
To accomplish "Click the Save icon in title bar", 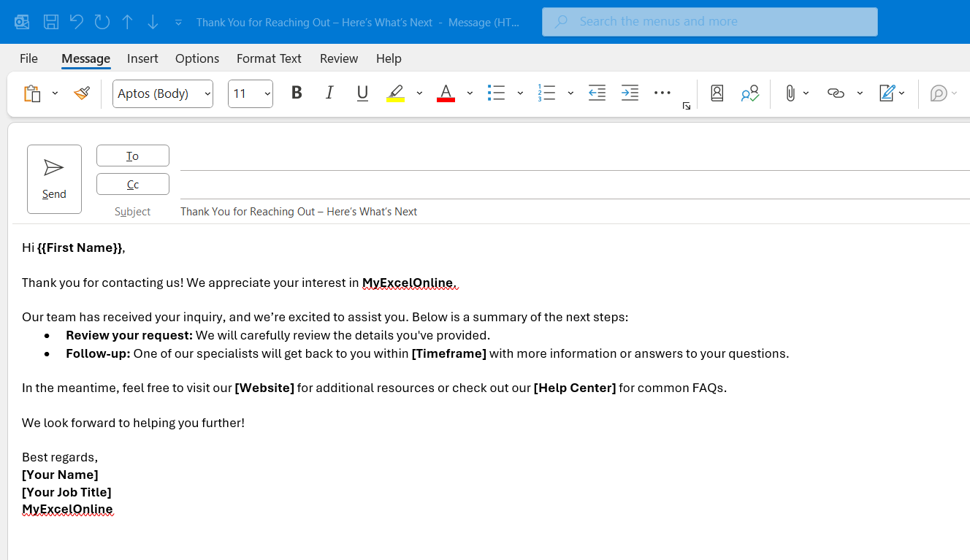I will click(51, 22).
